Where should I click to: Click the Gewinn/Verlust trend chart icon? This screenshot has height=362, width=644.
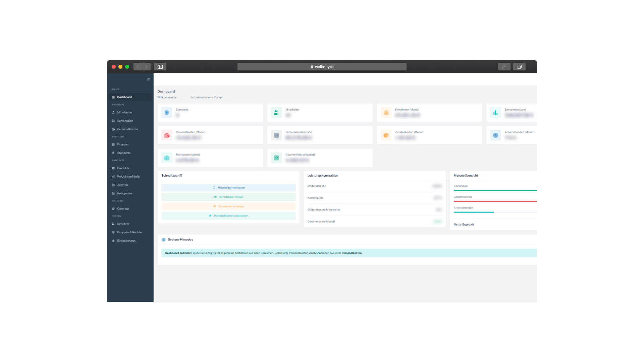tap(276, 158)
